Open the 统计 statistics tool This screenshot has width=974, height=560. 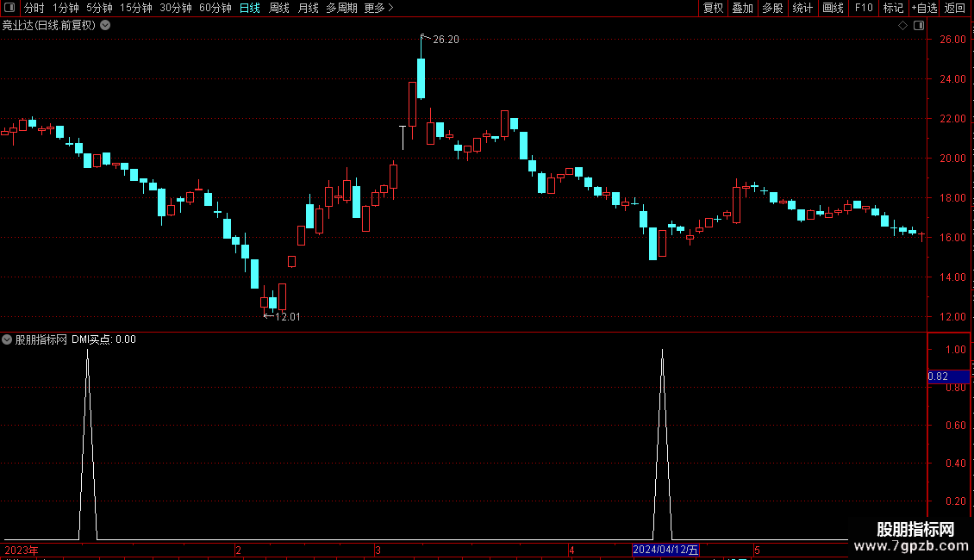[x=802, y=8]
